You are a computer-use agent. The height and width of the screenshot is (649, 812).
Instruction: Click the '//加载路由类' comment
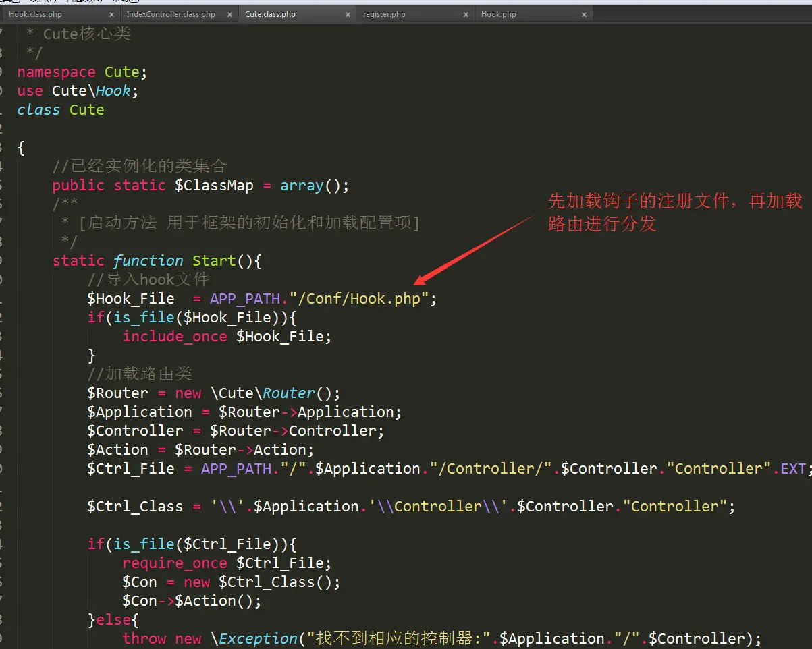click(x=140, y=374)
